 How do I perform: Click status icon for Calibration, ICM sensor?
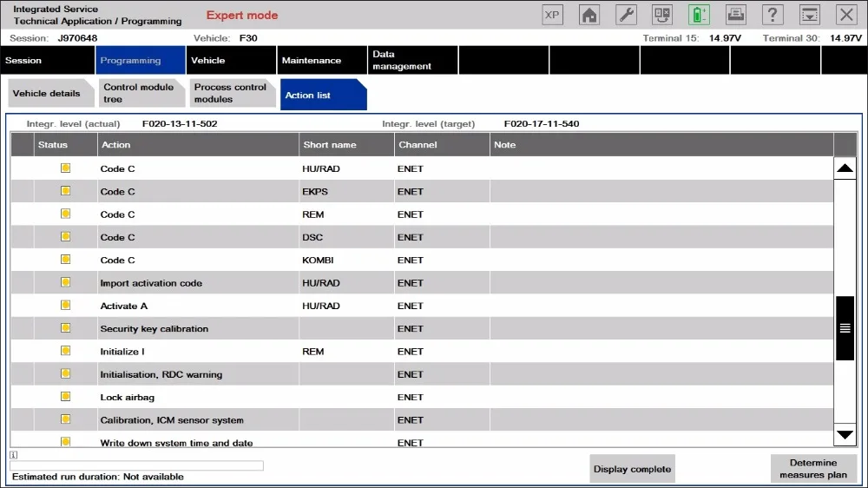(x=65, y=419)
